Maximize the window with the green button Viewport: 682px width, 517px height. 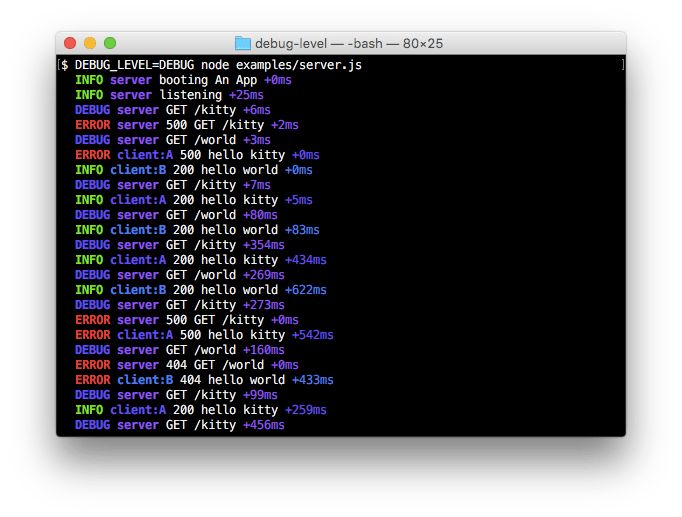point(110,43)
